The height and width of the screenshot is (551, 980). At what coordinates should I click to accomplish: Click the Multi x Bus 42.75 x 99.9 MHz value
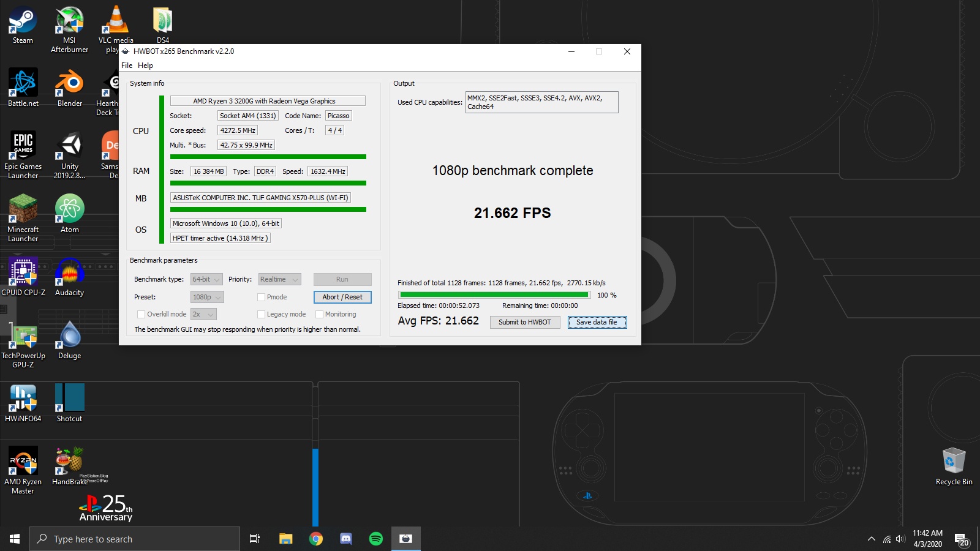tap(246, 145)
